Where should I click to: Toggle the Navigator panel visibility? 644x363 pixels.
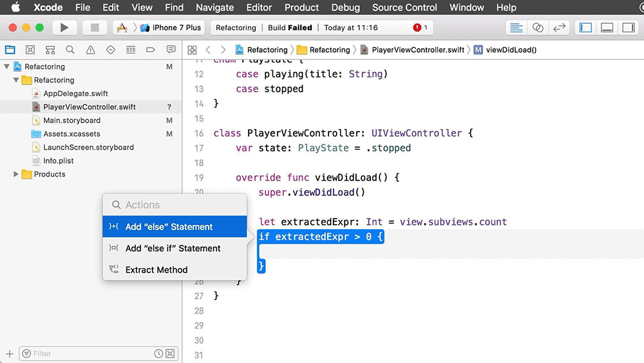click(x=585, y=28)
